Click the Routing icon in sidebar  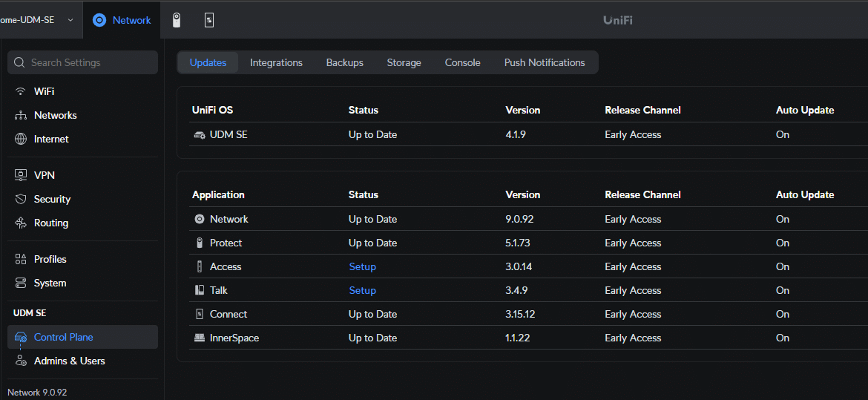coord(21,223)
